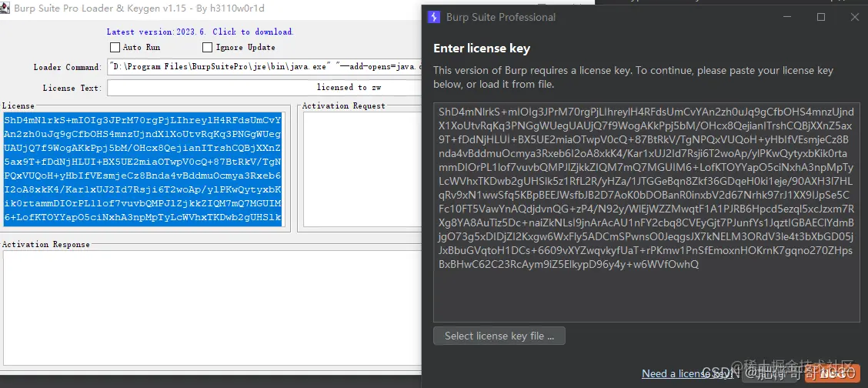Click the Burp Suite Professional title text
This screenshot has width=868, height=388.
501,17
